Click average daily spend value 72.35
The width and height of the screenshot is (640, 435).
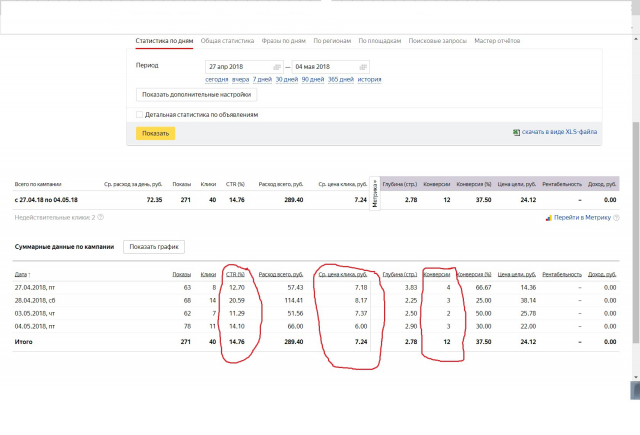tap(154, 200)
